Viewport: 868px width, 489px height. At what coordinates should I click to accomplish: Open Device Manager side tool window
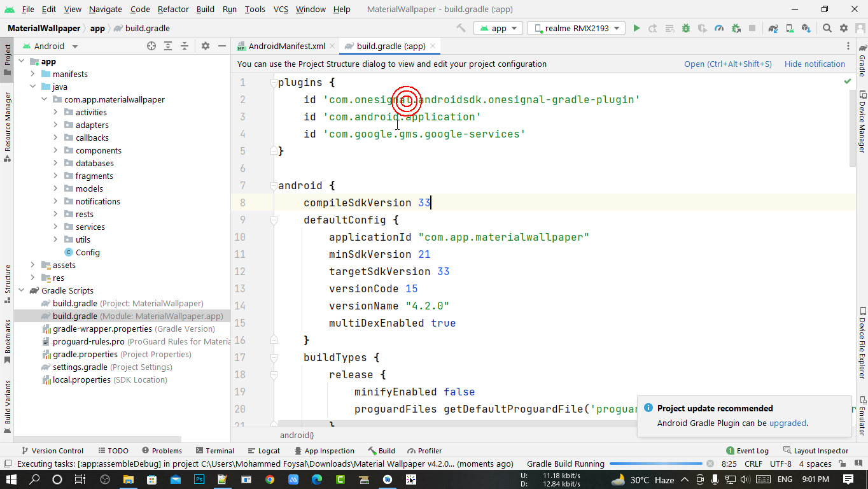tap(862, 122)
